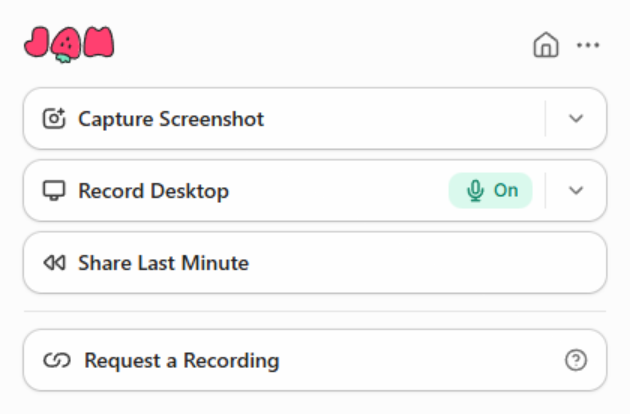The width and height of the screenshot is (630, 414).
Task: Expand the Record Desktop dropdown arrow
Action: (575, 190)
